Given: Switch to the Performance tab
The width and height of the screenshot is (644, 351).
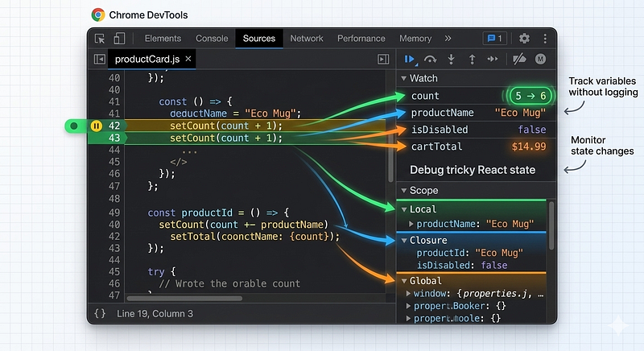Looking at the screenshot, I should 361,39.
